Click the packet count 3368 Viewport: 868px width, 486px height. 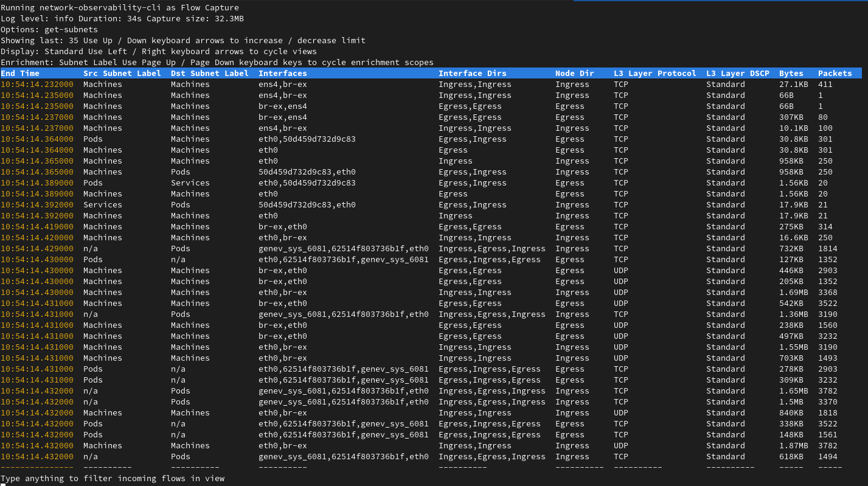tap(828, 292)
